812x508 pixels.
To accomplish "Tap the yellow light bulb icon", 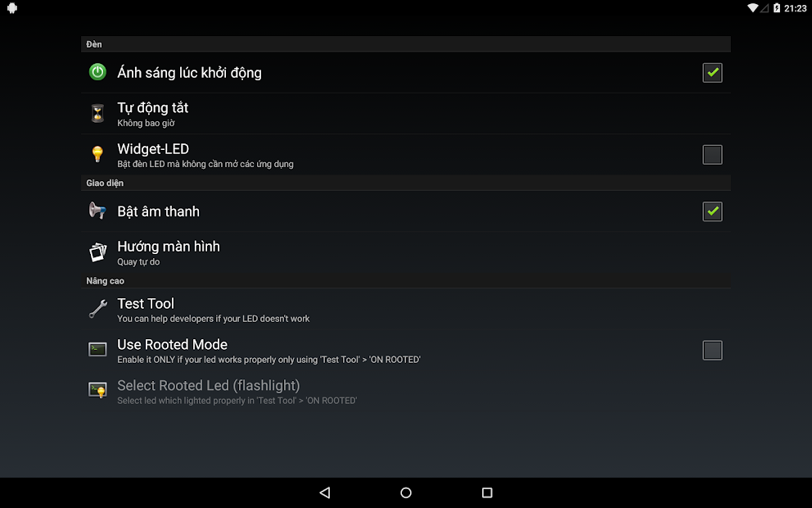I will pyautogui.click(x=97, y=154).
